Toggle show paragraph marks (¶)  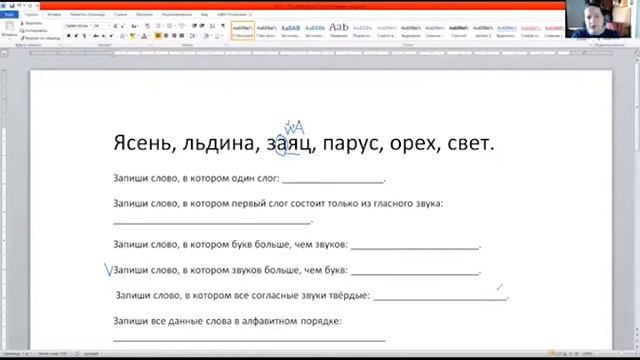point(223,26)
